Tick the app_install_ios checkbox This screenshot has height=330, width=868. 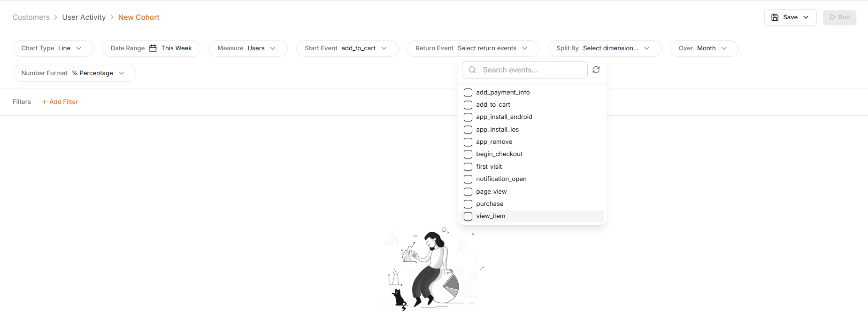coord(468,130)
